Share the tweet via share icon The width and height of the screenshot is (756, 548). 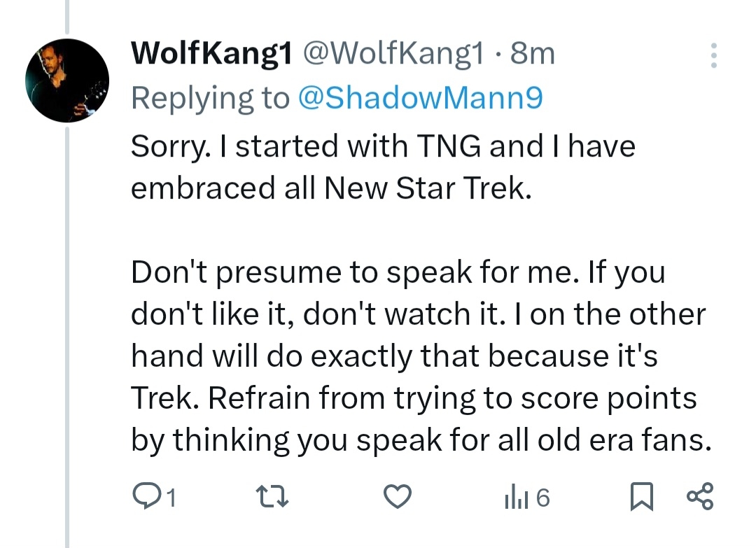[x=700, y=498]
